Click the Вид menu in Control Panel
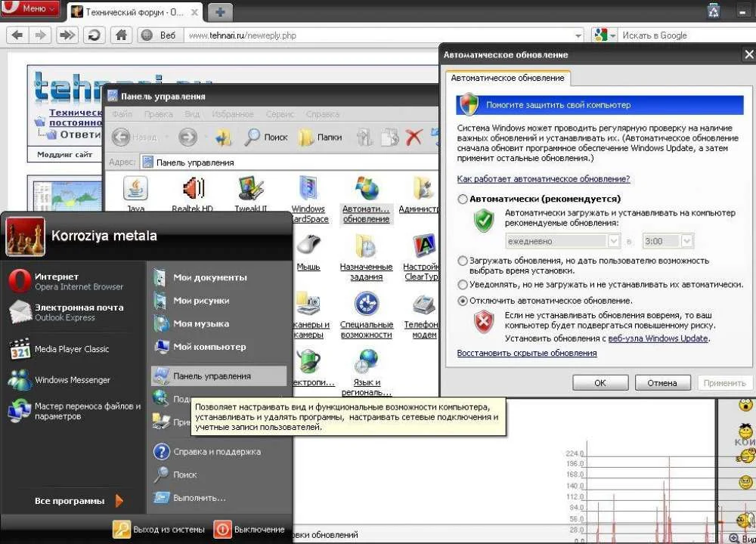The width and height of the screenshot is (756, 544). click(192, 114)
